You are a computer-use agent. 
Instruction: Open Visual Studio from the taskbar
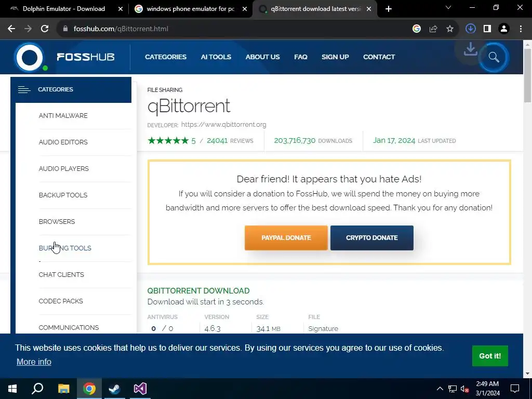[140, 389]
